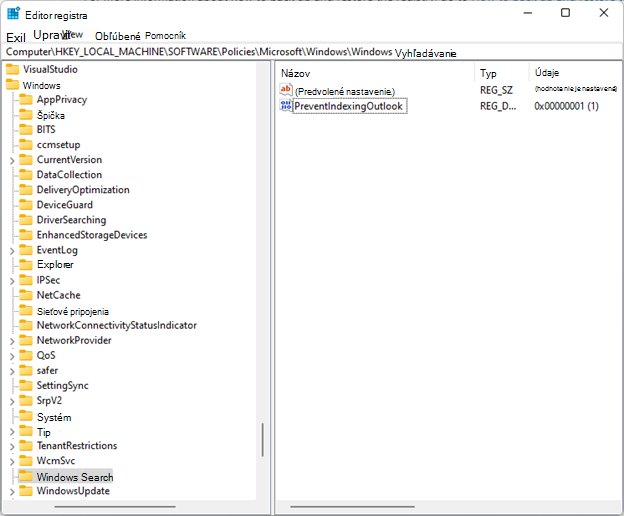Screen dimensions: 624x516
Task: Select the PreventIndexingOutlook value name
Action: click(x=349, y=106)
